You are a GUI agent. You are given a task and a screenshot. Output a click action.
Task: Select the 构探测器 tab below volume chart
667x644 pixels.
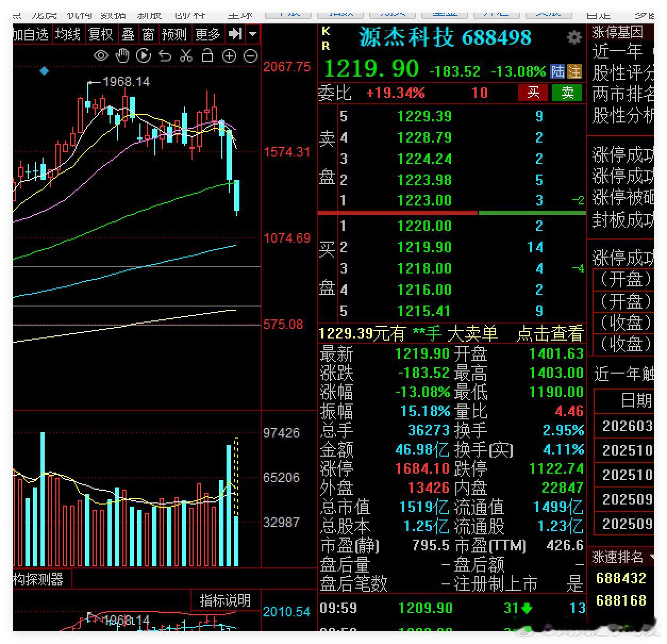click(x=38, y=579)
